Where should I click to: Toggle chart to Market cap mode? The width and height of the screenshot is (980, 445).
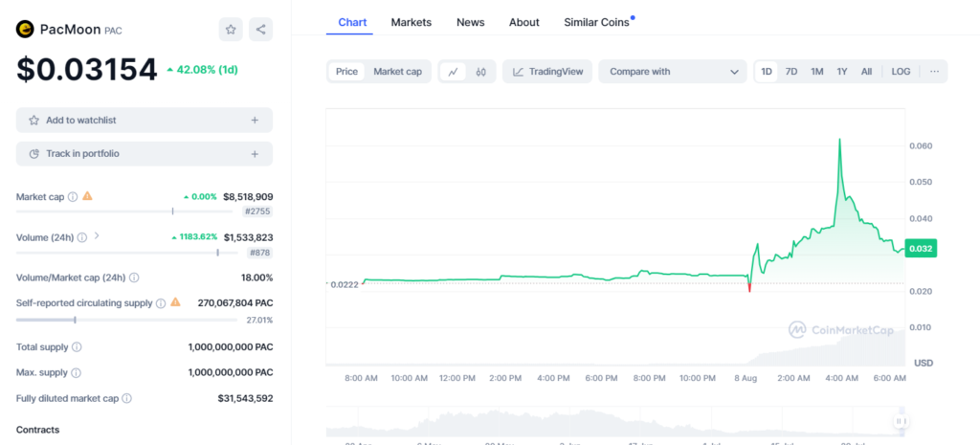tap(397, 72)
